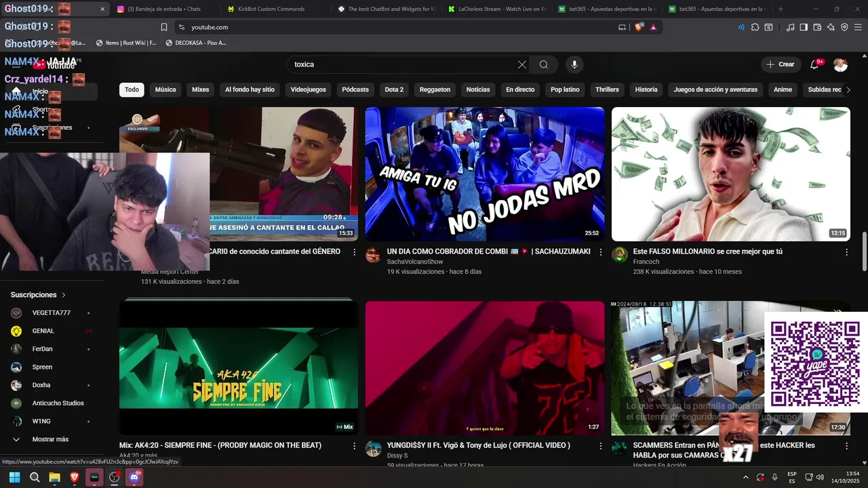Open File Explorer from the taskbar
The width and height of the screenshot is (868, 488).
pyautogui.click(x=54, y=477)
